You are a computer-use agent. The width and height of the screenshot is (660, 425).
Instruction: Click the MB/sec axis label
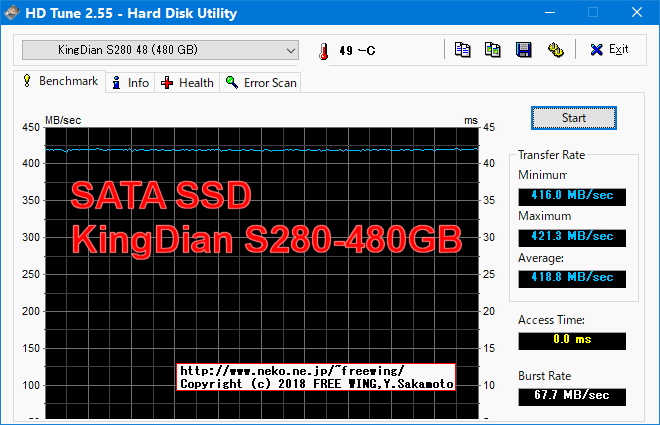pos(63,120)
